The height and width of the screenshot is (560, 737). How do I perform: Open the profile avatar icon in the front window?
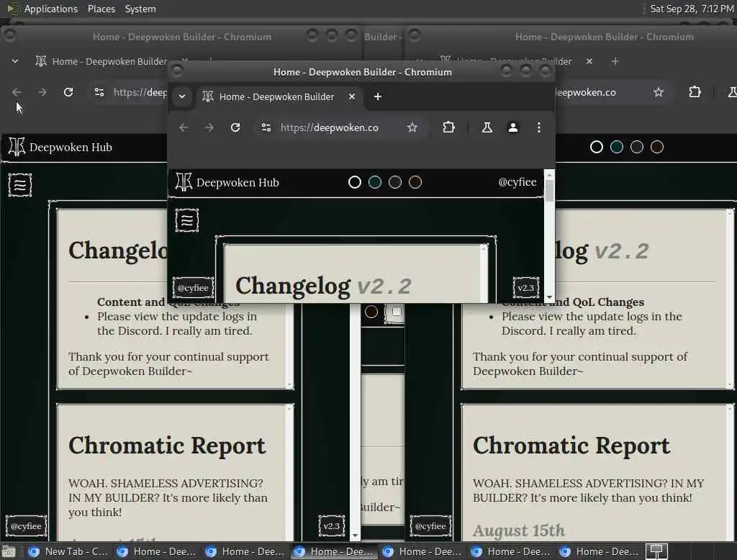(x=512, y=127)
